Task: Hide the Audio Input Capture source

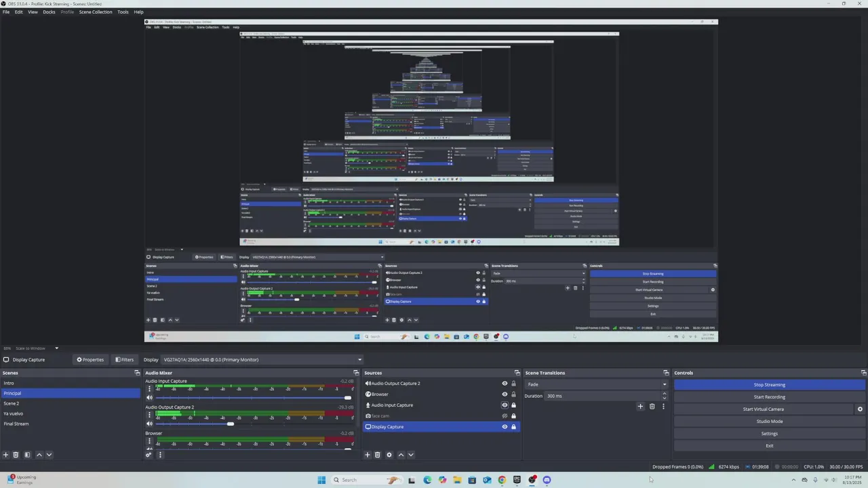Action: pos(505,405)
